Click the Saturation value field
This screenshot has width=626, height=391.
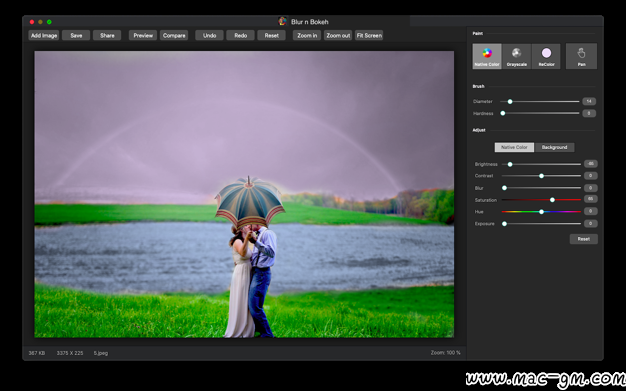click(x=590, y=199)
